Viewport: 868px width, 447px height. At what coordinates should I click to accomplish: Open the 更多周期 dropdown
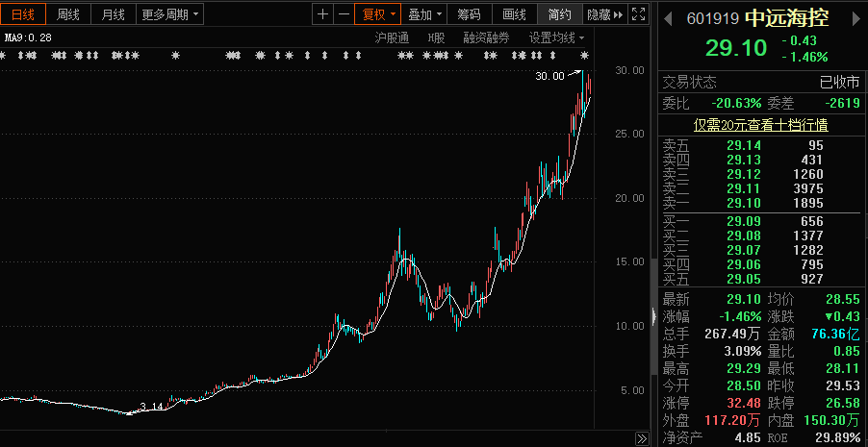169,14
